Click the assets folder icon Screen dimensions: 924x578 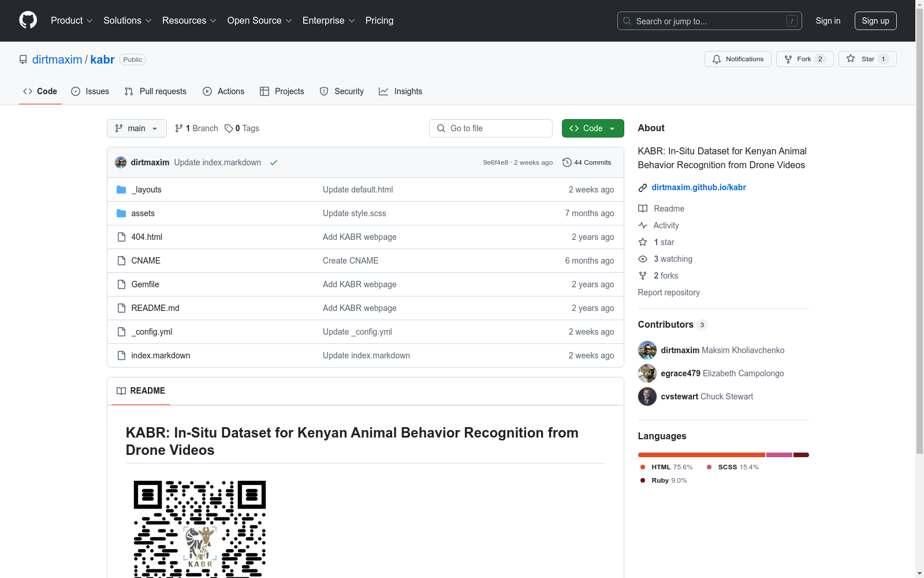click(x=121, y=213)
